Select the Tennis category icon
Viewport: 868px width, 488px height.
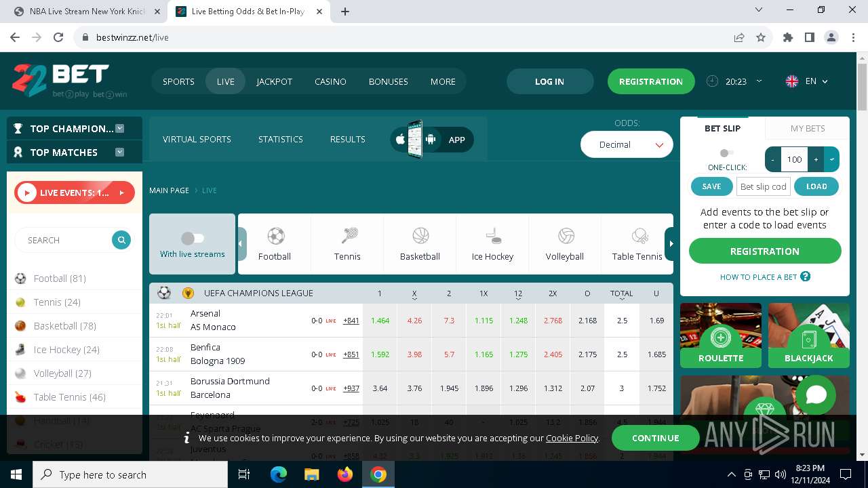click(348, 236)
